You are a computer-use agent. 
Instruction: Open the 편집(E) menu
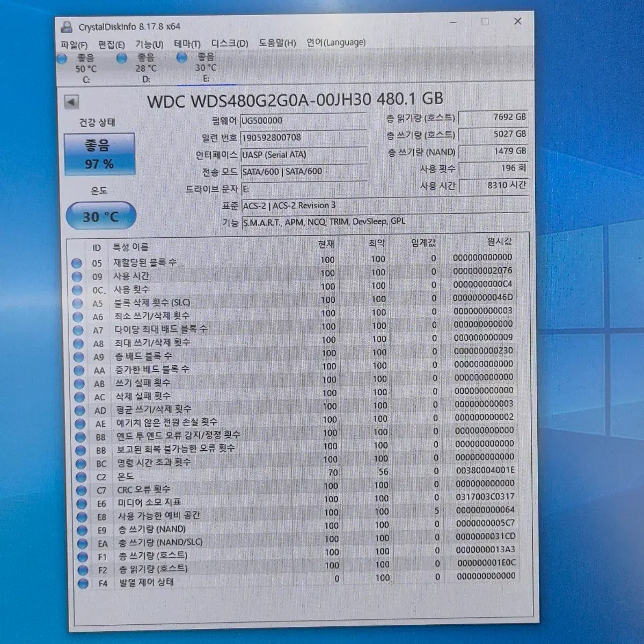pyautogui.click(x=111, y=45)
